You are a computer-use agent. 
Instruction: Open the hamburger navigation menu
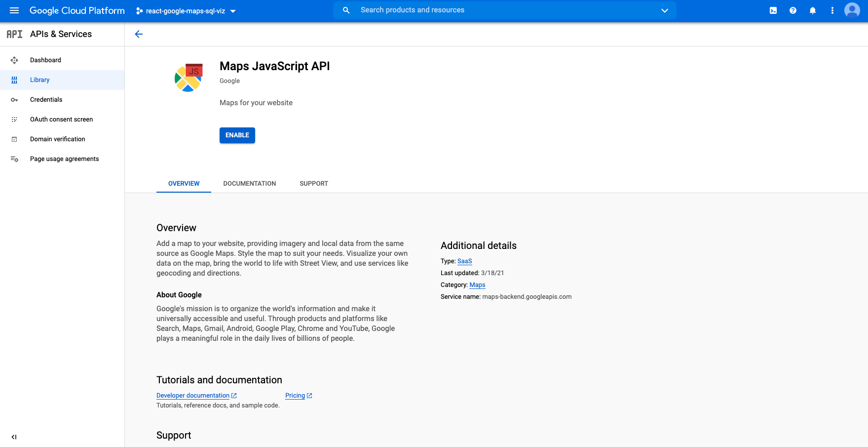coord(14,10)
